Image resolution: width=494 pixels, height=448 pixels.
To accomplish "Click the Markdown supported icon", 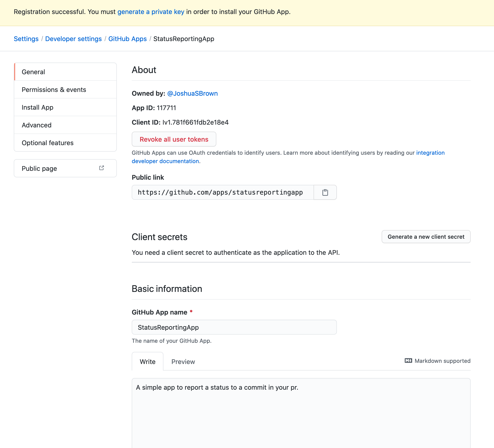I will pyautogui.click(x=408, y=361).
